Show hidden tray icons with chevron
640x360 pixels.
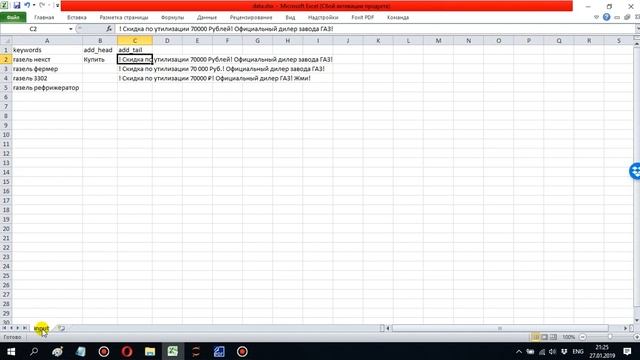click(519, 351)
